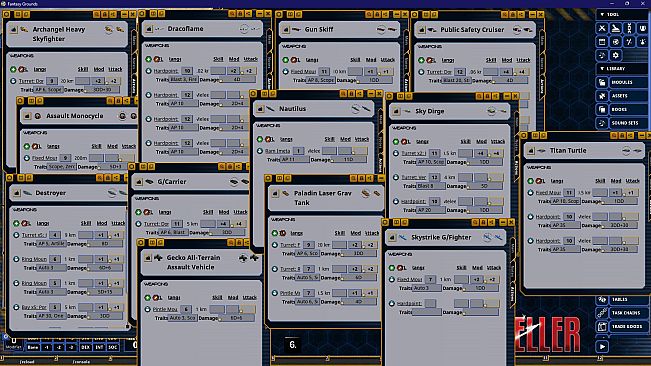The height and width of the screenshot is (366, 651).
Task: Toggle the red edit button in Nautilus weapons
Action: (x=269, y=139)
